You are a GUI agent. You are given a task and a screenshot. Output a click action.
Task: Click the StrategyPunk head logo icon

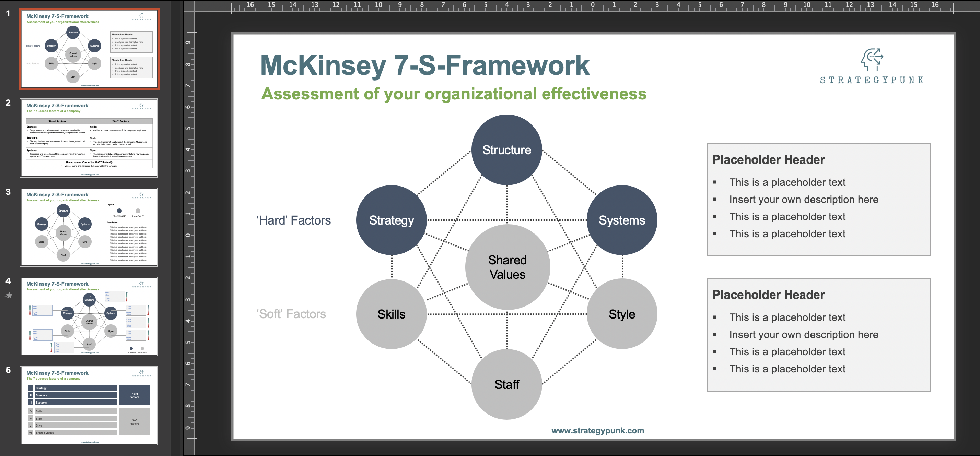click(x=872, y=59)
